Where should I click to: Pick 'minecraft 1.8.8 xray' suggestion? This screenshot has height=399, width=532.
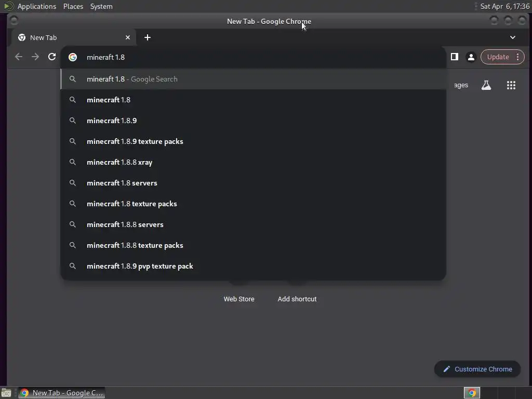pos(254,162)
